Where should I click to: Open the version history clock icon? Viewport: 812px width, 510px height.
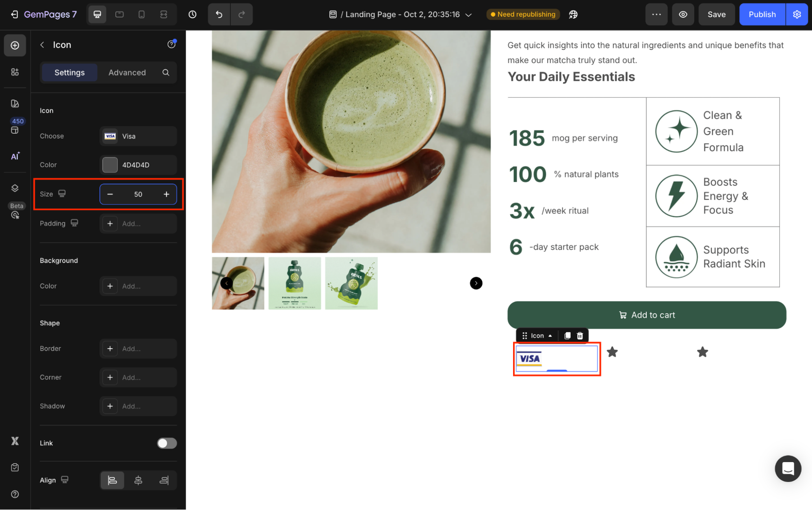(x=193, y=14)
